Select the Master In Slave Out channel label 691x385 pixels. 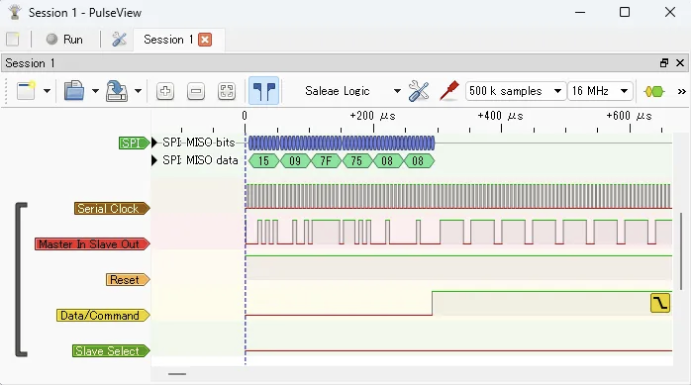(x=92, y=244)
